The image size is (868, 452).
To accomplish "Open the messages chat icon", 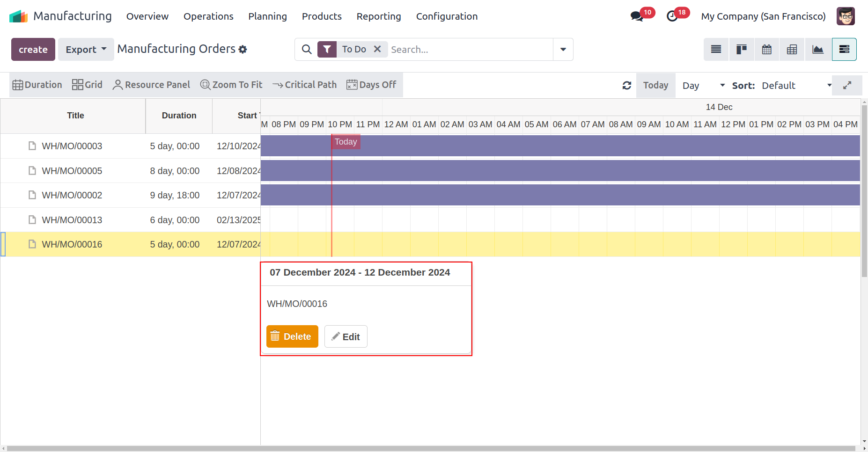I will (636, 16).
